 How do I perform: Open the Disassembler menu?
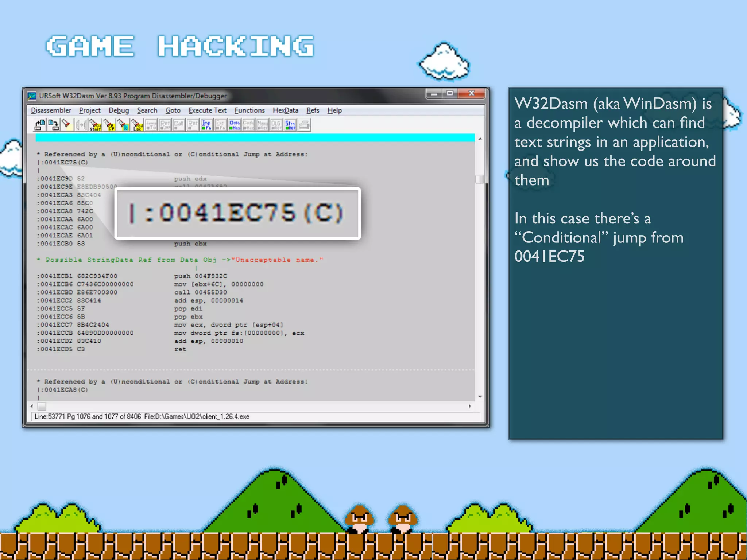pyautogui.click(x=51, y=110)
